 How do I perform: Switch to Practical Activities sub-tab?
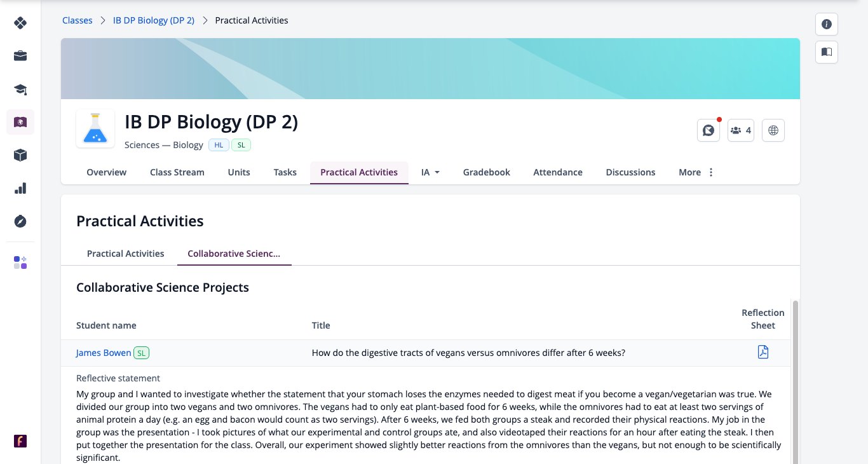(126, 254)
